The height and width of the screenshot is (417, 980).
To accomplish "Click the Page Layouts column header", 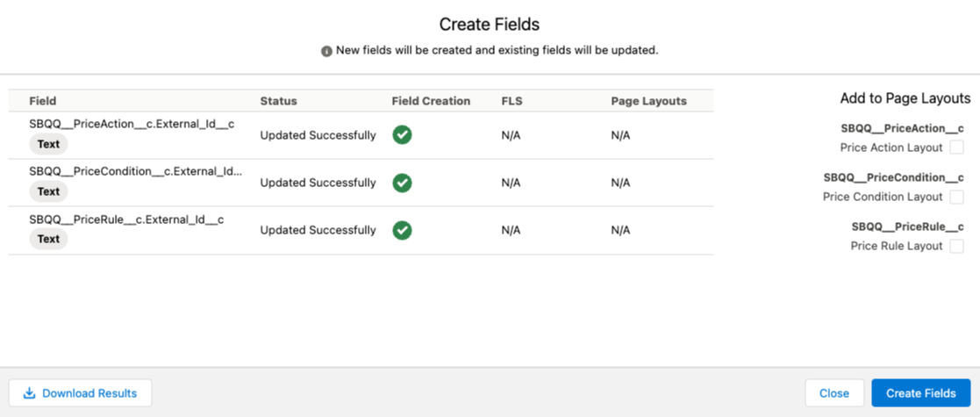I will [x=648, y=101].
